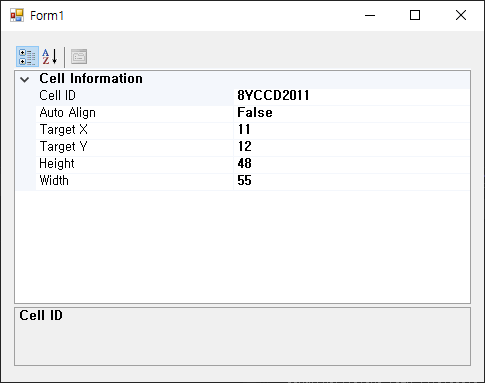
Task: Select the Cell Information category header
Action: 91,79
